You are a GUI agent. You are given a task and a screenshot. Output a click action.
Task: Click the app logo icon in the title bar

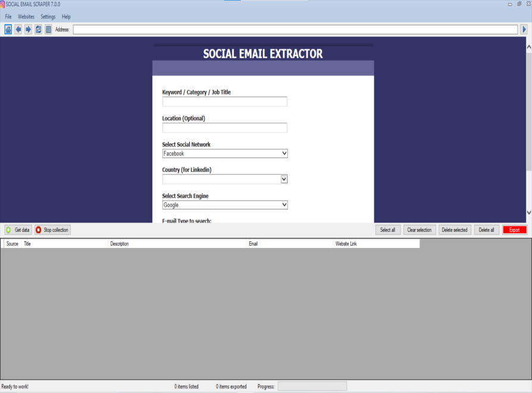pyautogui.click(x=2, y=4)
